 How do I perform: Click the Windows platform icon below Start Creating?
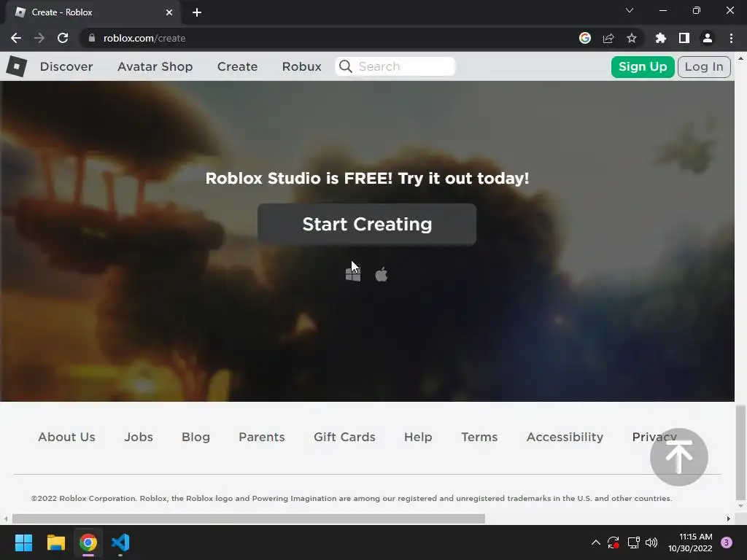coord(353,274)
